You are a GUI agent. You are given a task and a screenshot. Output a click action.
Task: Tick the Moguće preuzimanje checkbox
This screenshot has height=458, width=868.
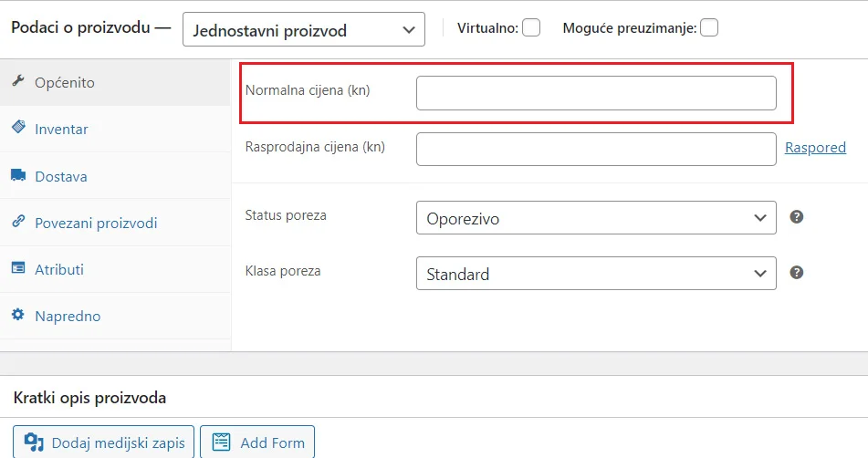tap(709, 27)
